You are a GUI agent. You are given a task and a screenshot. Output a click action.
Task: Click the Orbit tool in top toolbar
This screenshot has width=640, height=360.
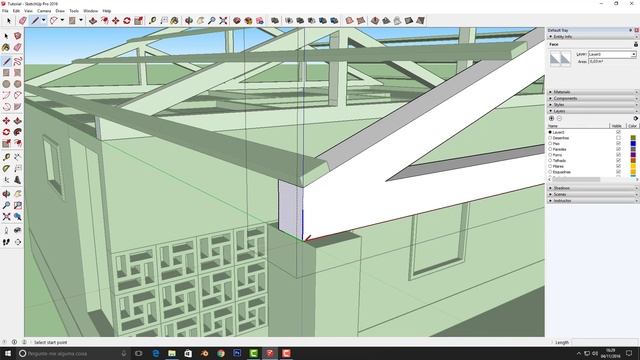[189, 20]
